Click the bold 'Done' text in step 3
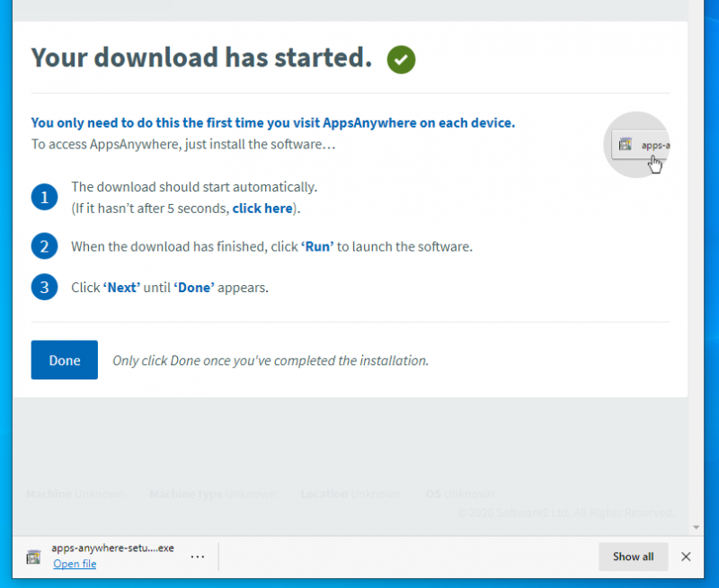Viewport: 719px width, 588px height. (x=193, y=289)
